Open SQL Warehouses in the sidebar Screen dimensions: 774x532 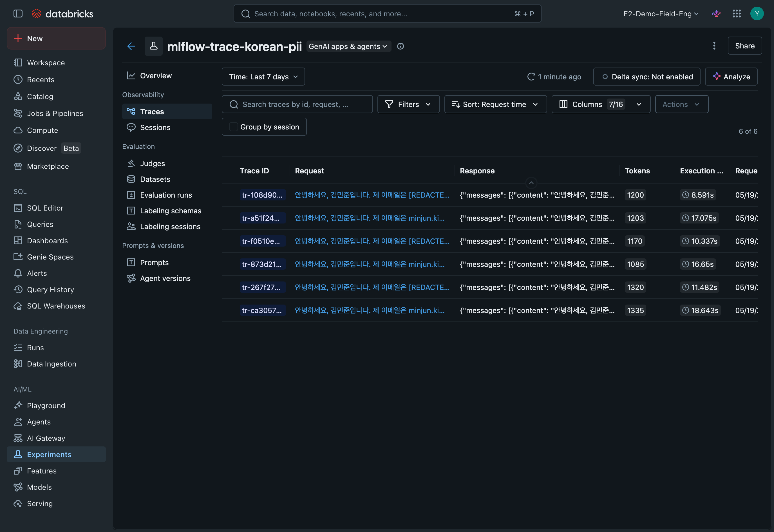point(56,306)
